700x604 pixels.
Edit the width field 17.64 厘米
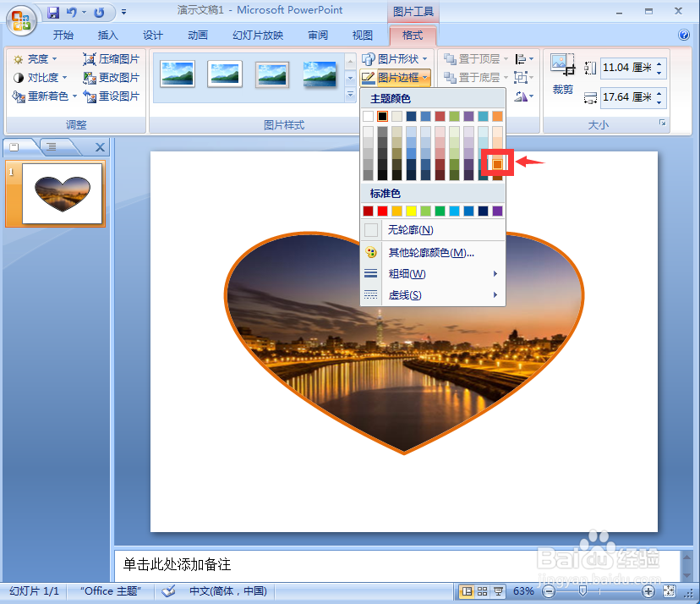[626, 97]
